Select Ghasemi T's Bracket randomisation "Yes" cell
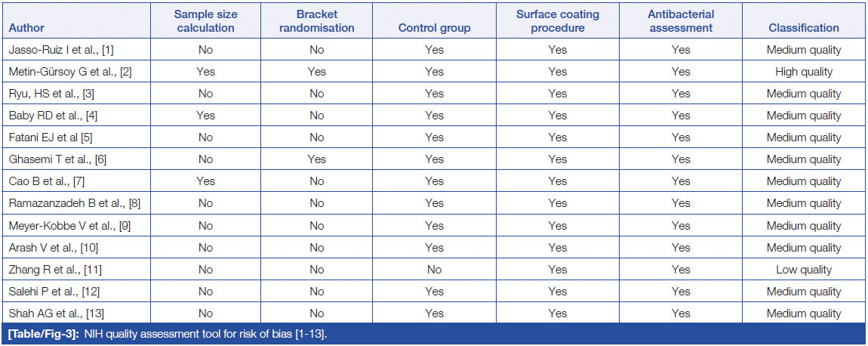 pyautogui.click(x=316, y=159)
